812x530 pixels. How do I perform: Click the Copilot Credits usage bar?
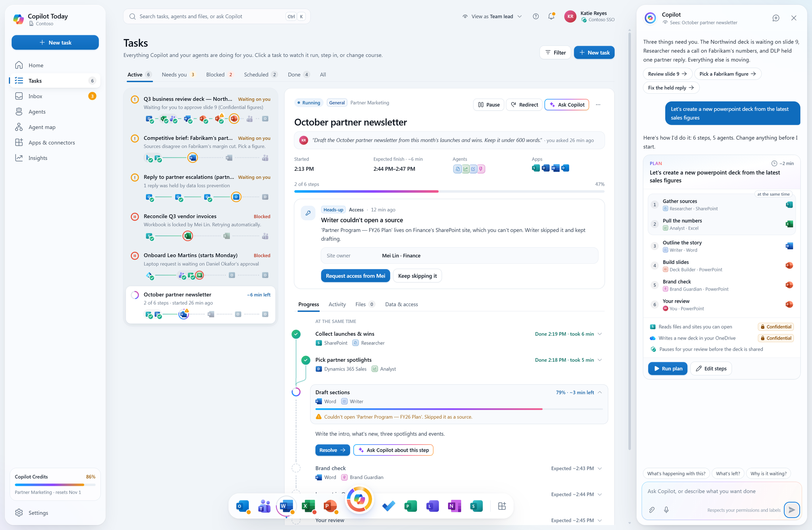coord(55,485)
